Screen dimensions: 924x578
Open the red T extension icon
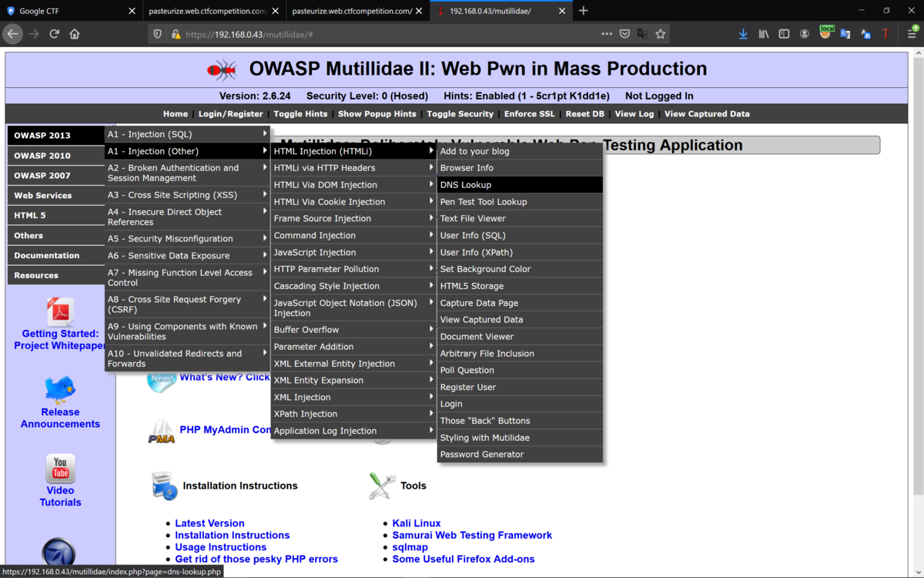(885, 34)
